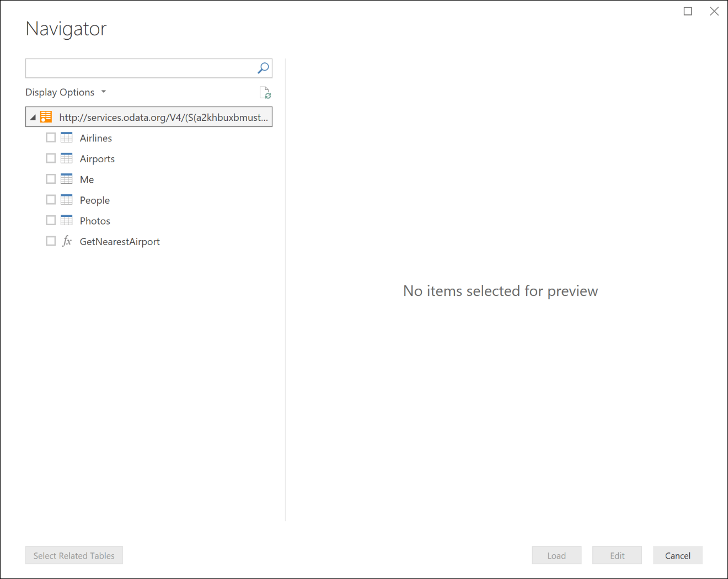Select the Airports table icon
Viewport: 728px width, 579px height.
tap(66, 158)
